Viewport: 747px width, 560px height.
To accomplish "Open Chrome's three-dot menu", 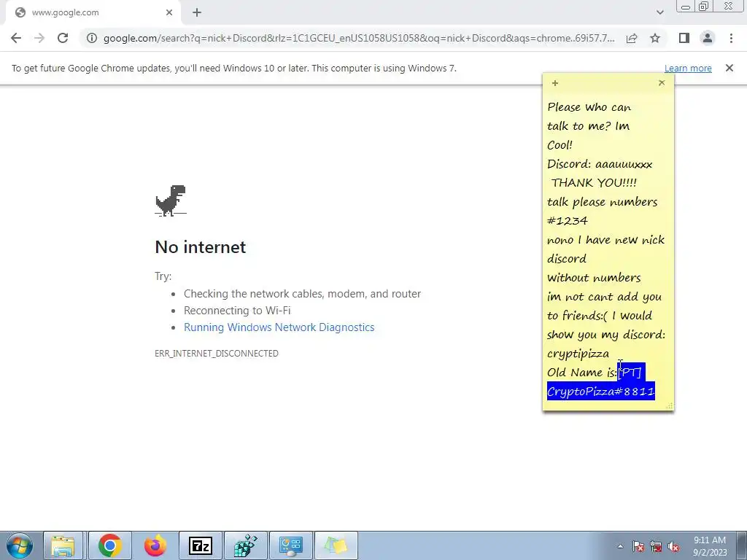I will click(x=731, y=38).
